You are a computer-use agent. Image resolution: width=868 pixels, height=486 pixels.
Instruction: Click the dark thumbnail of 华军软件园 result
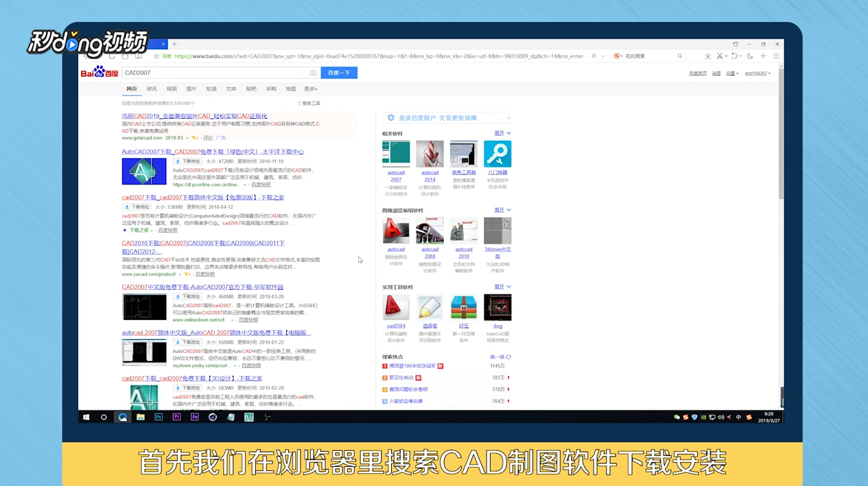[144, 307]
